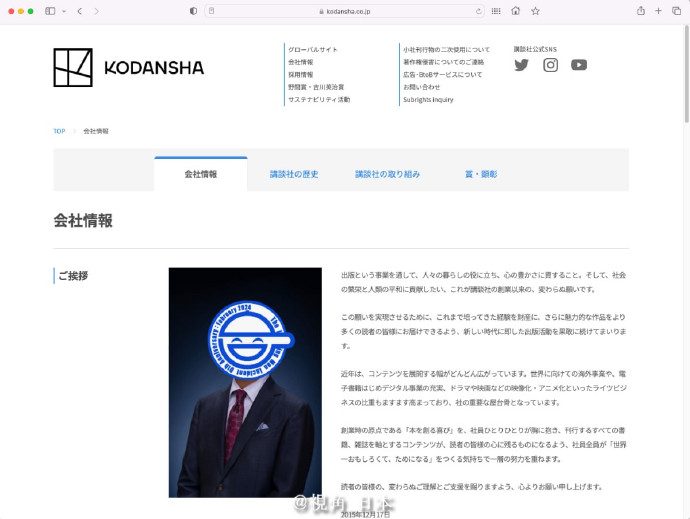Click TOP breadcrumb link
690x519 pixels.
59,131
